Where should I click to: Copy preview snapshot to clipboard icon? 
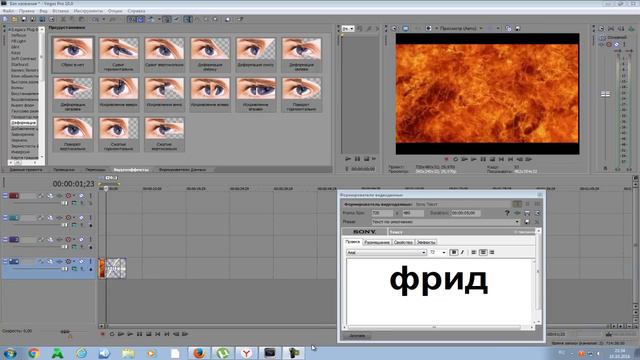(509, 29)
